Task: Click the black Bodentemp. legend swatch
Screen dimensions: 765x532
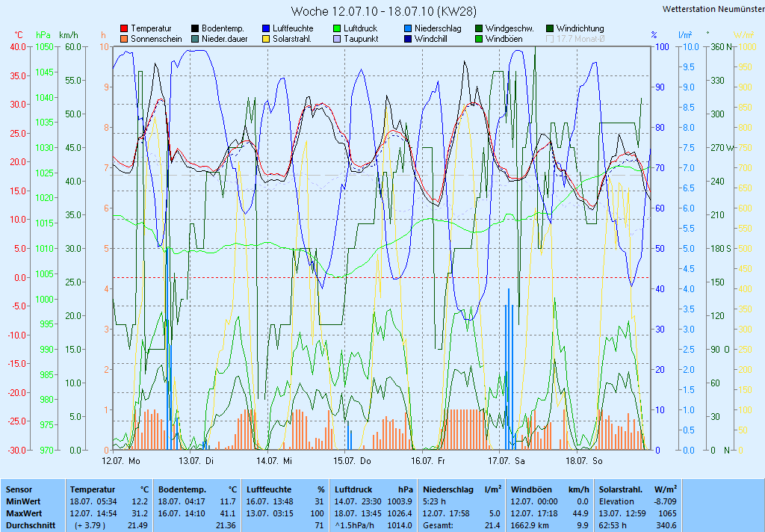Action: (x=195, y=29)
